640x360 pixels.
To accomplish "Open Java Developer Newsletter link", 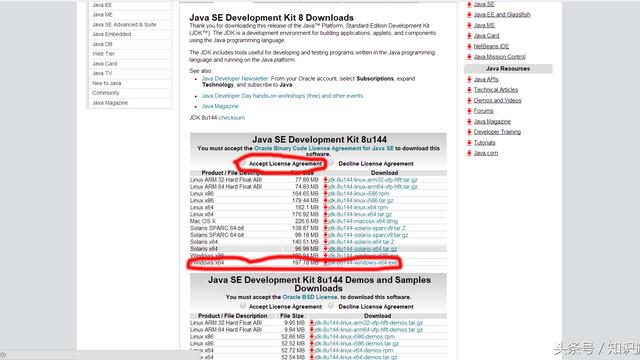I will pos(235,78).
